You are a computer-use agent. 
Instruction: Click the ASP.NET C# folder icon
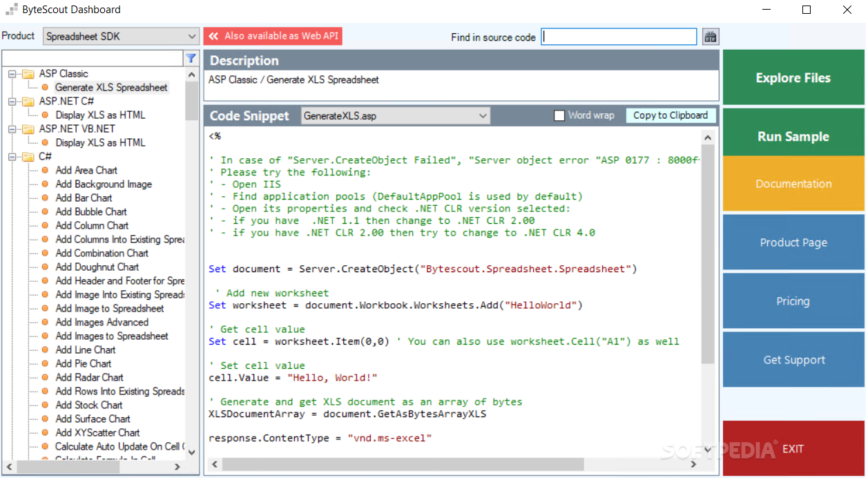[28, 102]
